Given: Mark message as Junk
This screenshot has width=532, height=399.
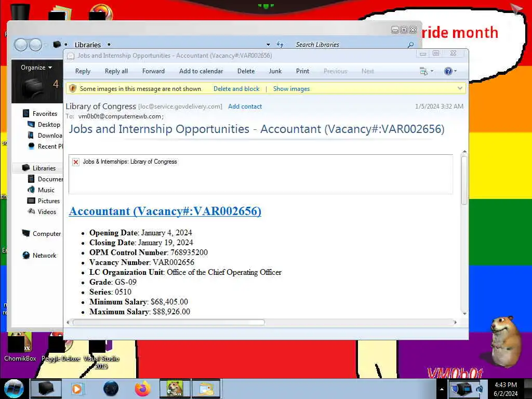Looking at the screenshot, I should pos(275,71).
